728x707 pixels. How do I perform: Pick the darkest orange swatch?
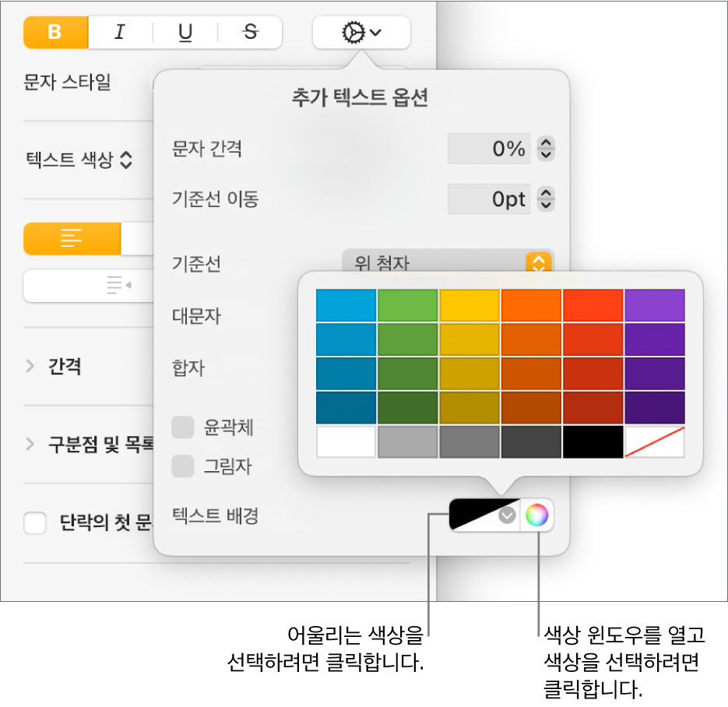pos(531,407)
